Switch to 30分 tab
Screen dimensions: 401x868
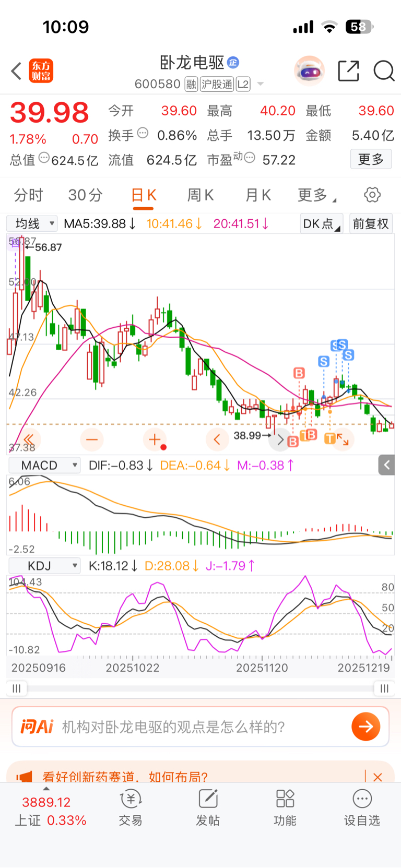pyautogui.click(x=85, y=195)
